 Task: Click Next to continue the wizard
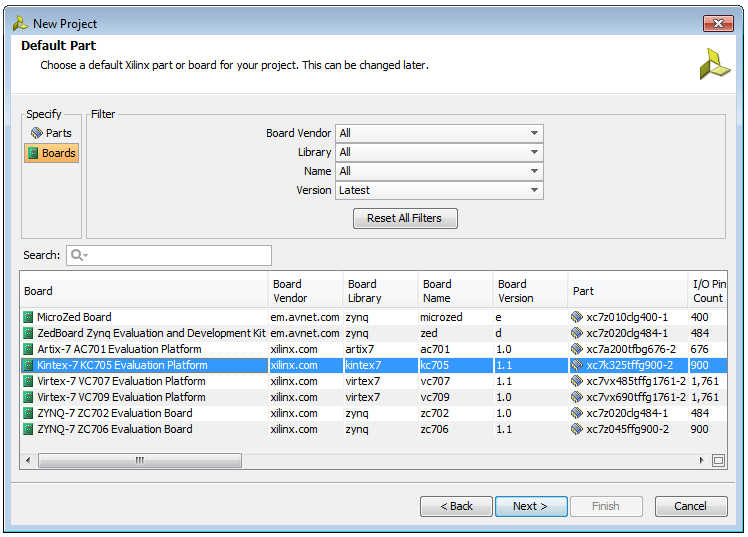click(531, 506)
